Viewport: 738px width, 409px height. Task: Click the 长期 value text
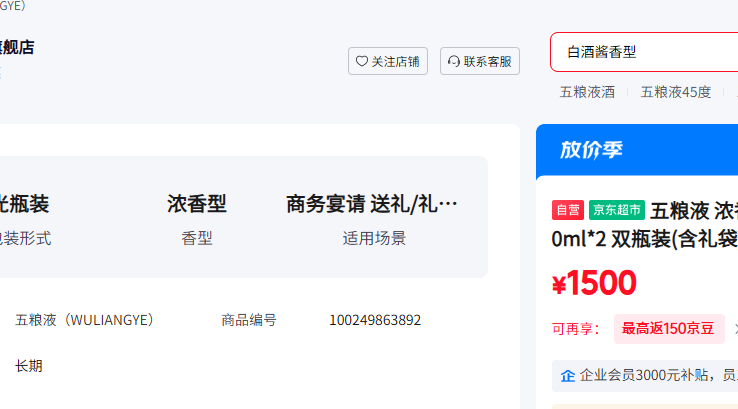pyautogui.click(x=29, y=366)
